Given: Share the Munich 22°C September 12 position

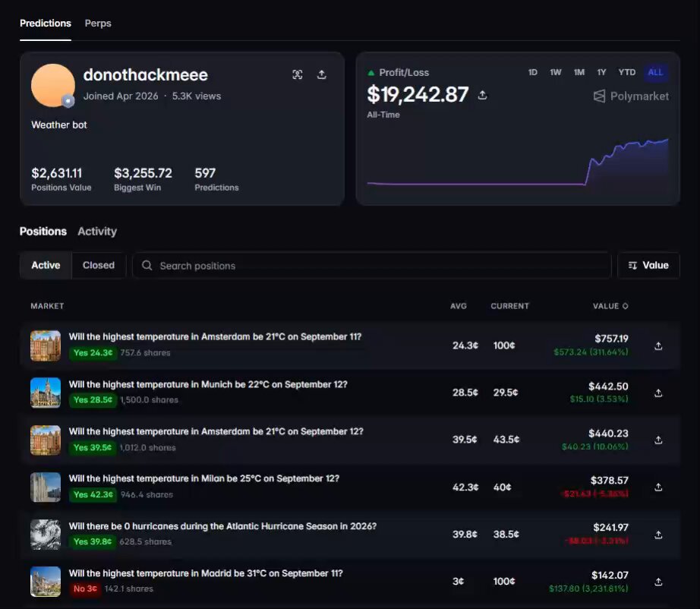Looking at the screenshot, I should pyautogui.click(x=658, y=393).
